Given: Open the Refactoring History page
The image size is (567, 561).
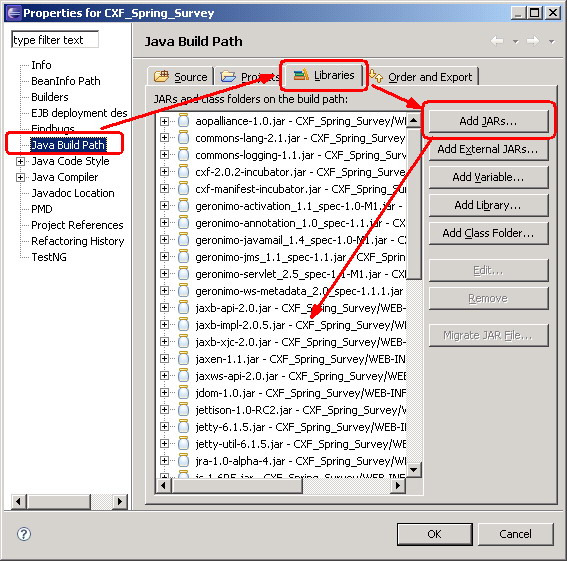Looking at the screenshot, I should pyautogui.click(x=78, y=241).
